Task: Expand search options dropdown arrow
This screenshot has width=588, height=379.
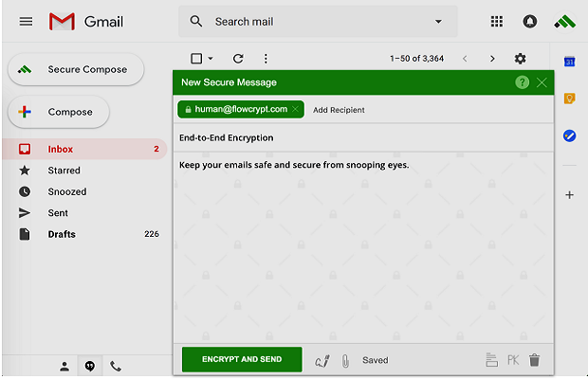Action: (438, 22)
